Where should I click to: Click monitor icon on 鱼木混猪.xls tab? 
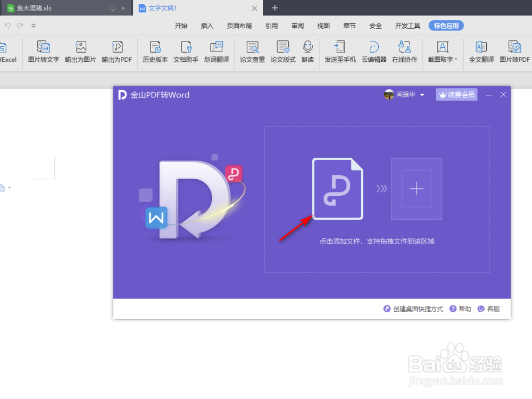tap(112, 8)
